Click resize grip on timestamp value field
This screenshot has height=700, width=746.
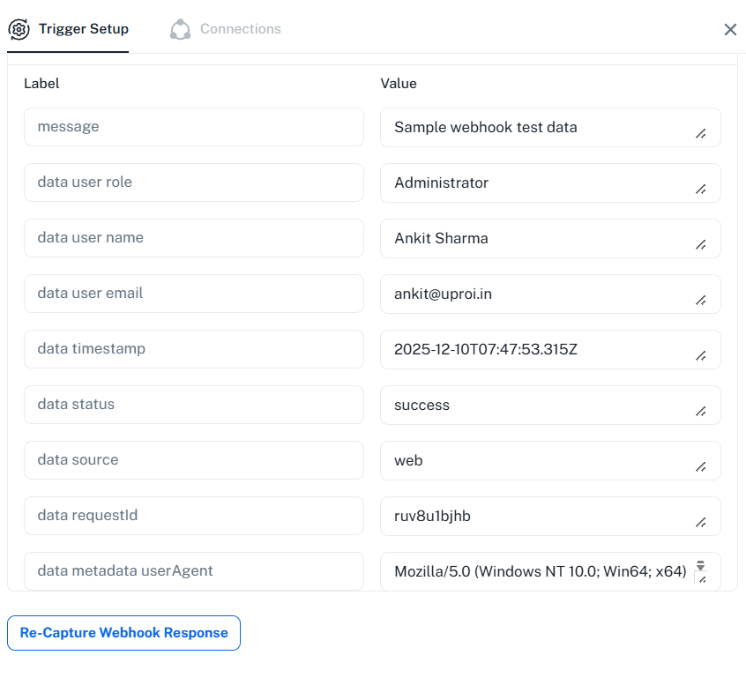701,356
